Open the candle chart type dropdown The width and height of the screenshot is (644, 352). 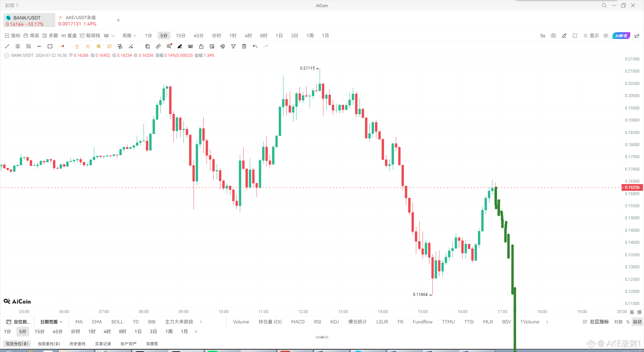(109, 36)
